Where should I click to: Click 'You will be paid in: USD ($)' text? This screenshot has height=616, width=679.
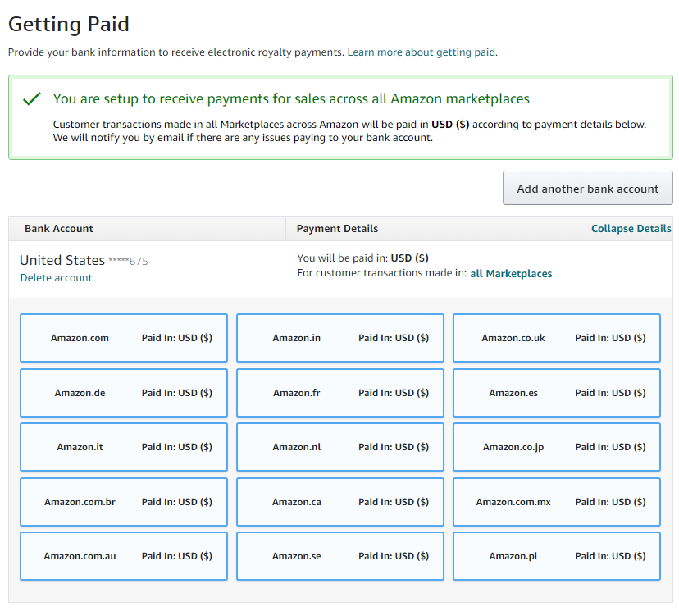coord(363,258)
